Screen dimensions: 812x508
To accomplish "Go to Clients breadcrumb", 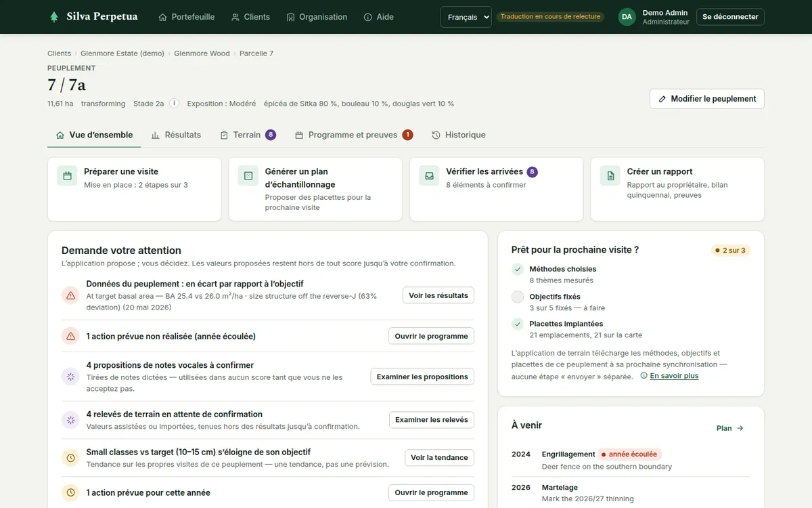I will click(59, 54).
